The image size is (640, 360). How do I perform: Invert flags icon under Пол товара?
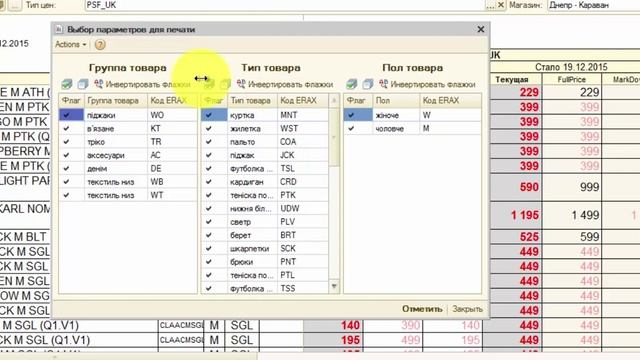384,84
